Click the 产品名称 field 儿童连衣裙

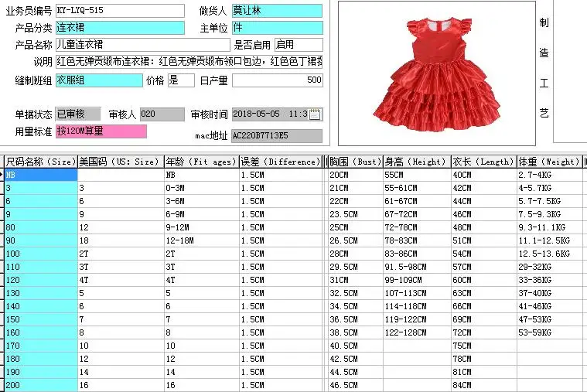point(142,45)
